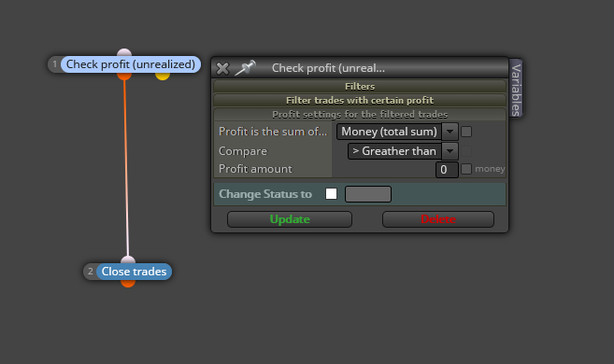The image size is (614, 364).
Task: Click Check profit block's yellow output connector
Action: point(163,77)
